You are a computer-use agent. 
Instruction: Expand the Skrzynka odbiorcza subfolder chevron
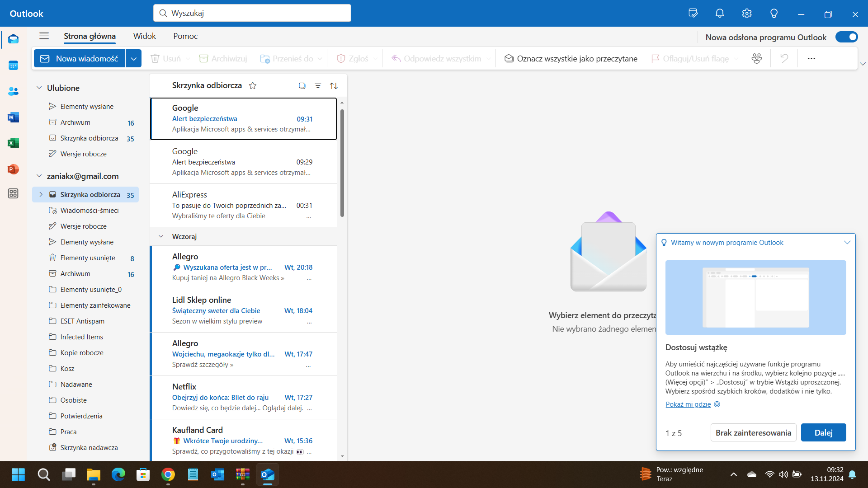click(x=41, y=194)
